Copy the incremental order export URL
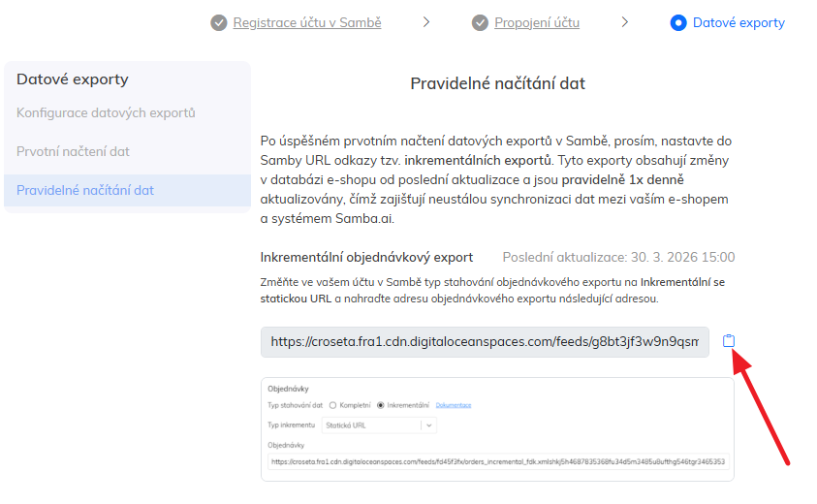Image resolution: width=817 pixels, height=504 pixels. click(729, 341)
